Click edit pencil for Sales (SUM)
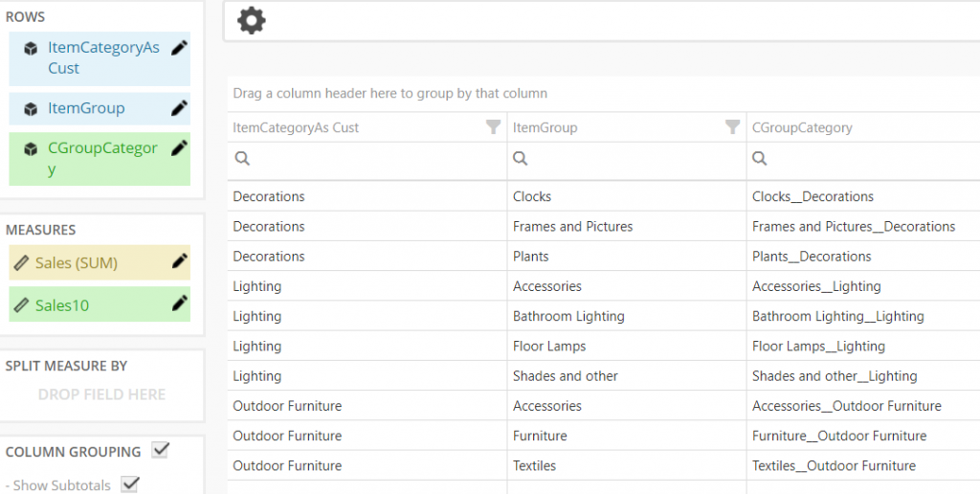Viewport: 980px width, 494px height. (x=179, y=261)
